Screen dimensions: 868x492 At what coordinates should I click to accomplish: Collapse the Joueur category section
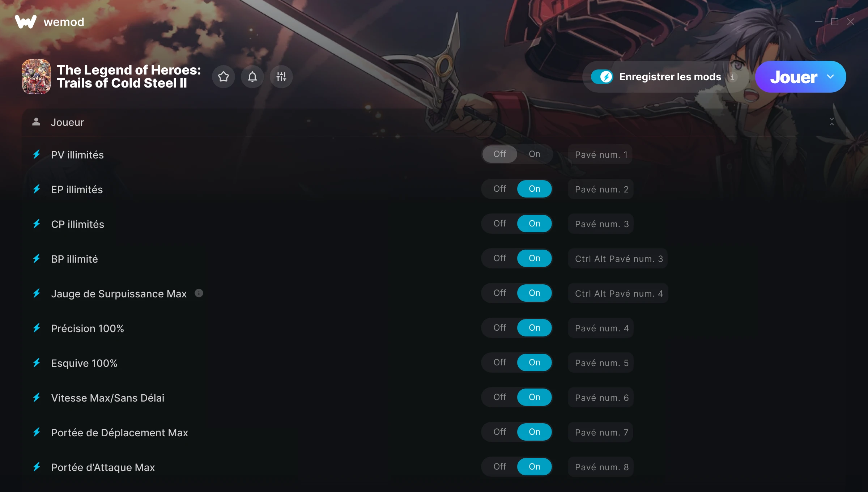(x=832, y=122)
